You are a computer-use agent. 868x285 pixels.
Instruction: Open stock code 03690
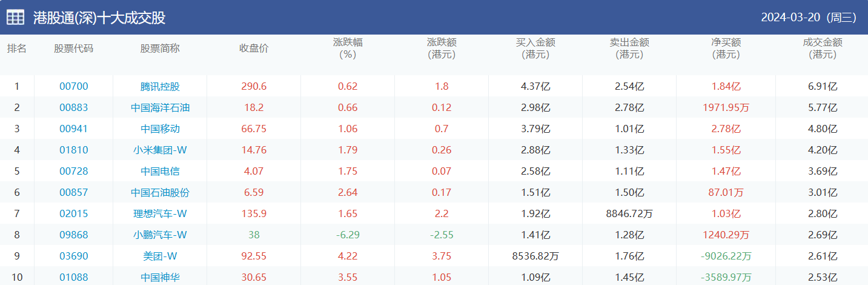coord(73,256)
